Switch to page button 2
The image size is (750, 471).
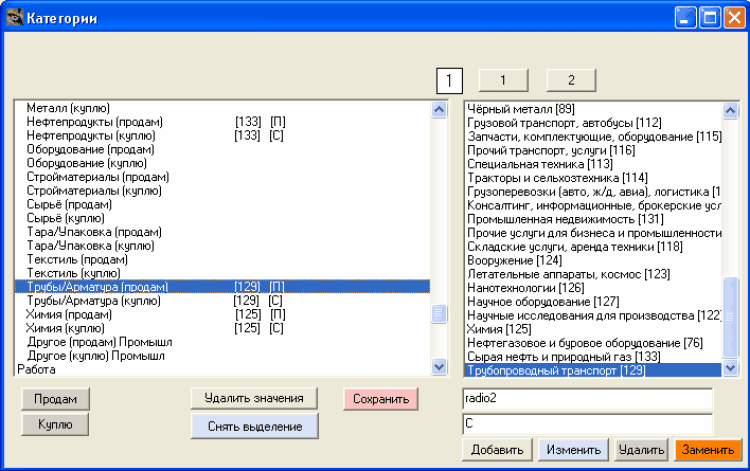pos(570,79)
